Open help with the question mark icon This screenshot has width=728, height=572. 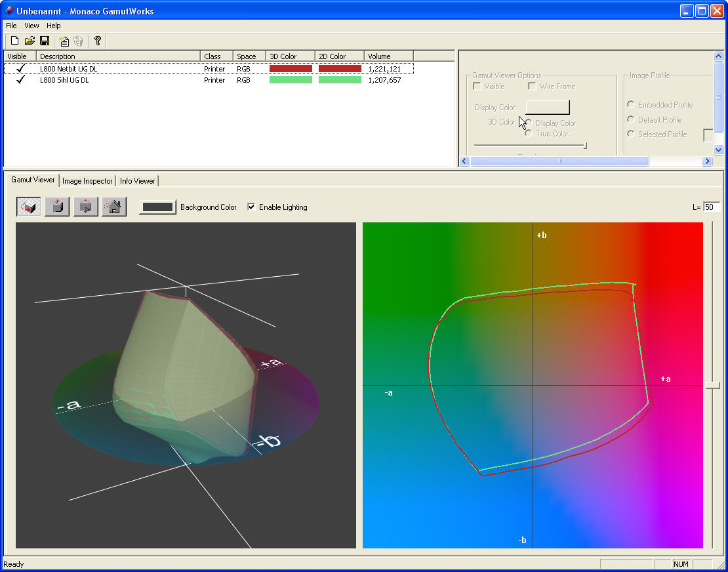click(98, 41)
